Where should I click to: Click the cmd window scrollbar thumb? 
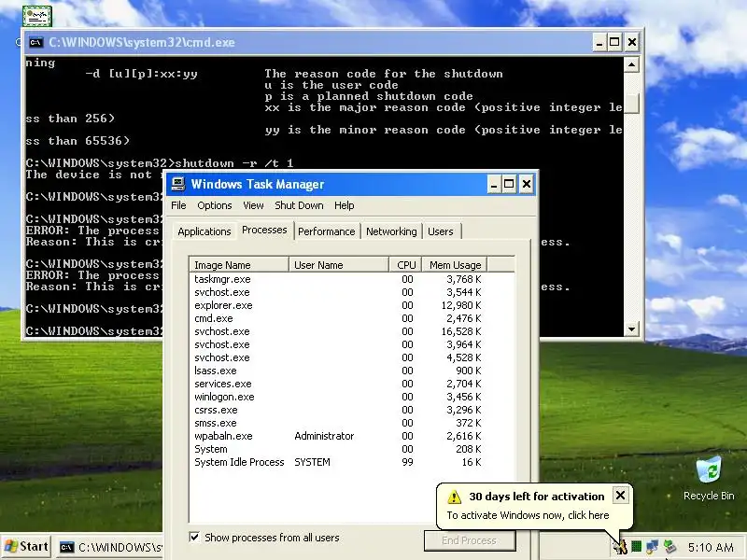631,104
